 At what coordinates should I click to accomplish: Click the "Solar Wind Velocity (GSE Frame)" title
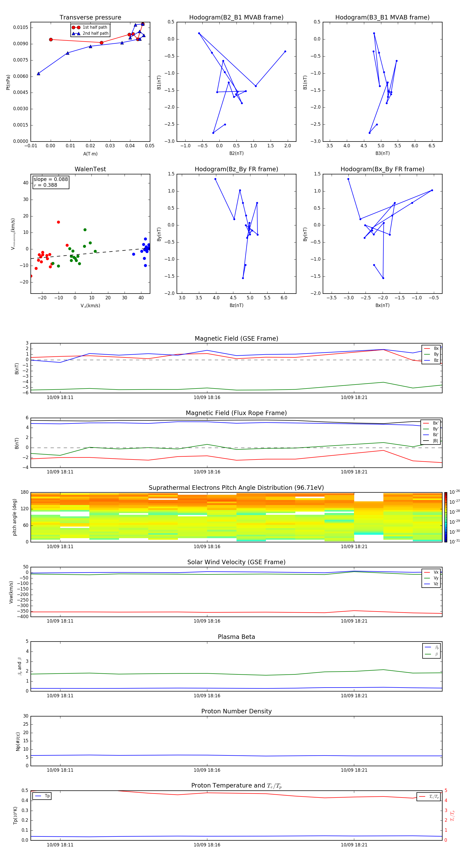[x=236, y=562]
